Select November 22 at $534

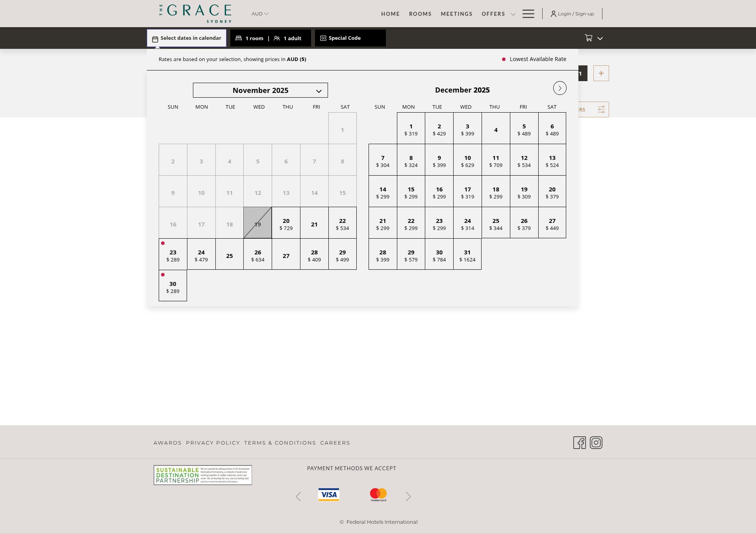[343, 222]
